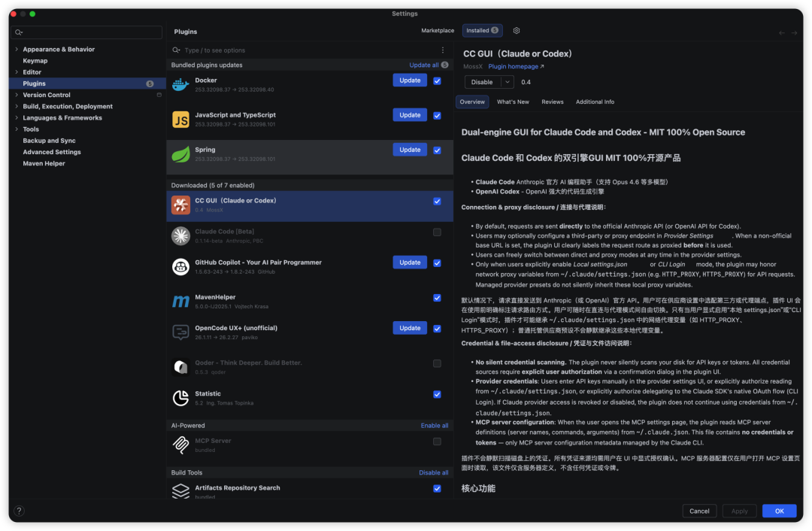Viewport: 812px width, 531px height.
Task: Click the Artifacts Repository Search icon
Action: [180, 490]
